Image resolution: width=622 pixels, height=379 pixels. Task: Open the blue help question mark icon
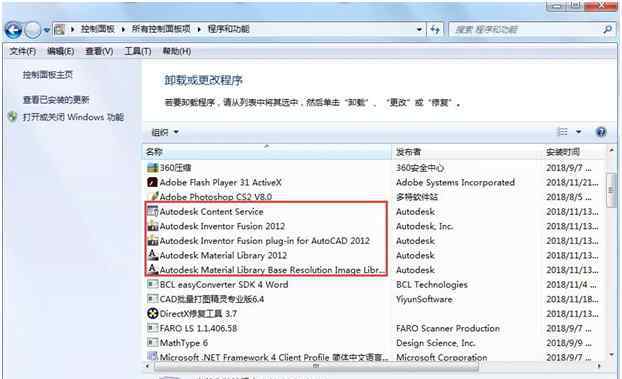click(x=601, y=132)
